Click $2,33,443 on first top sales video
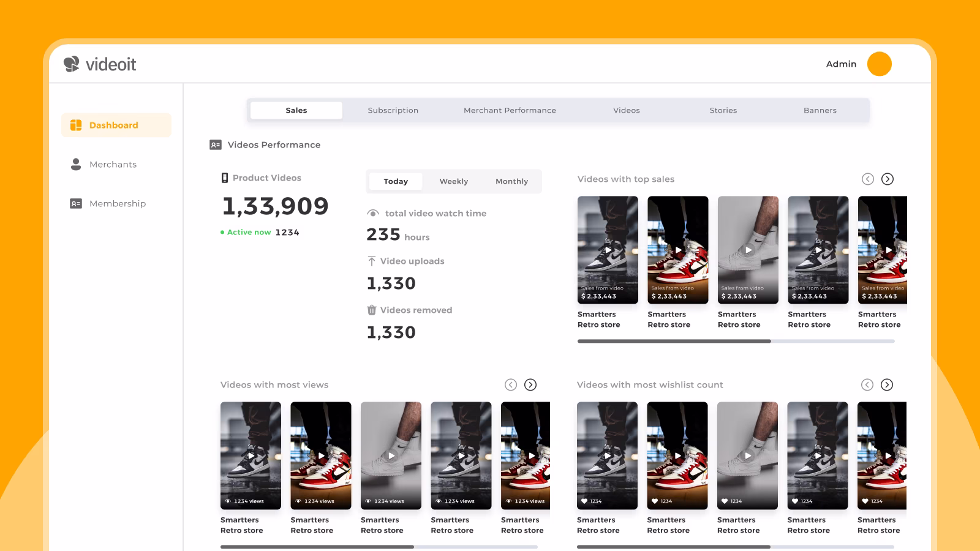Viewport: 980px width, 551px height. pos(598,296)
